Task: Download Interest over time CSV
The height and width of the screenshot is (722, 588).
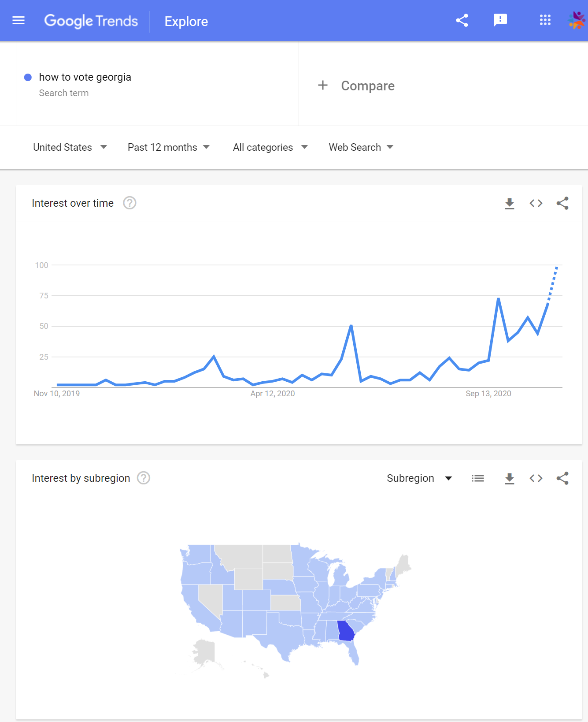Action: [x=510, y=203]
